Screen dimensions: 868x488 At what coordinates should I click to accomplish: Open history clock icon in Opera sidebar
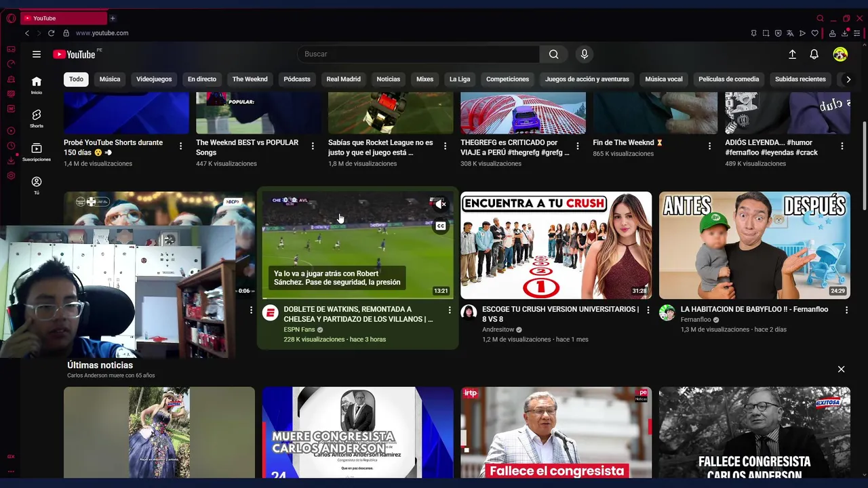[11, 146]
